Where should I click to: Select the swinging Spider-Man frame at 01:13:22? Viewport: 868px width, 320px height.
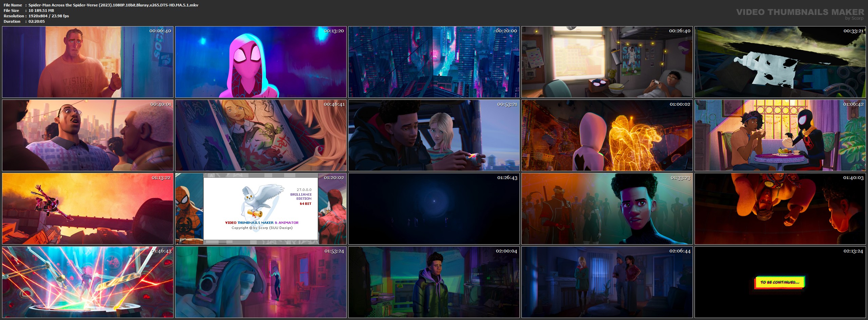pos(88,209)
